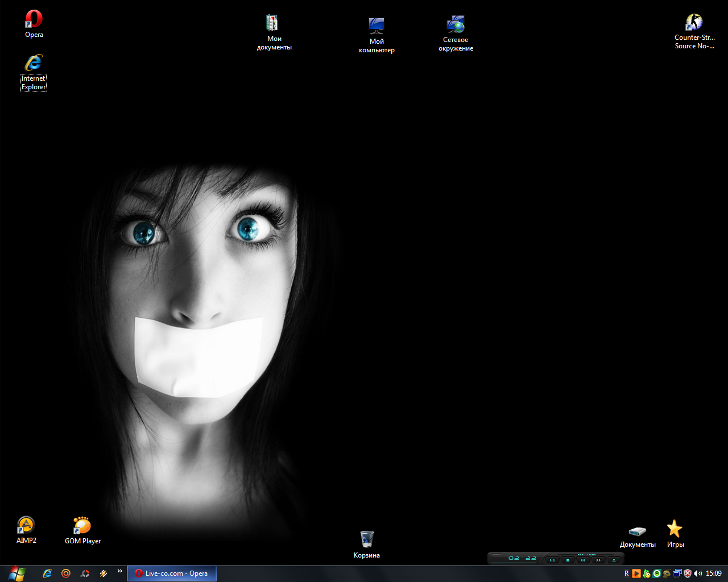Toggle play/pause in the media widget
This screenshot has width=728, height=582.
pyautogui.click(x=552, y=560)
